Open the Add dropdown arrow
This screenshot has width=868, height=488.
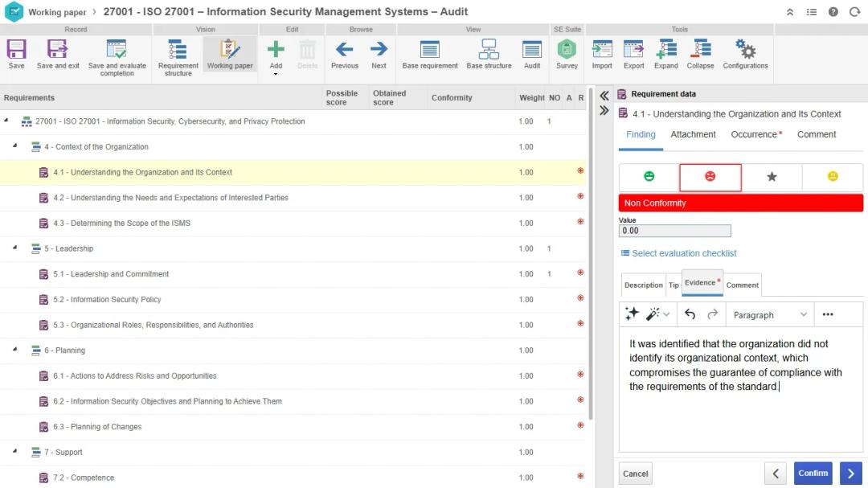click(x=276, y=74)
